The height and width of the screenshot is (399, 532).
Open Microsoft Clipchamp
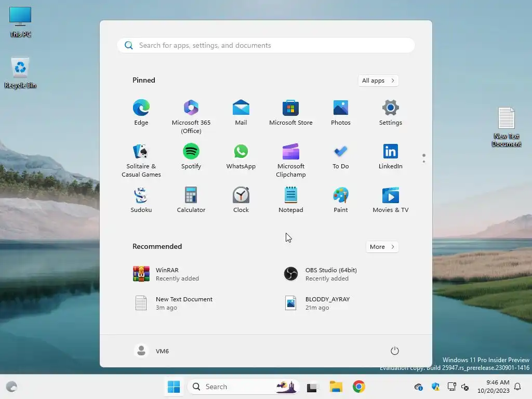pos(291,161)
